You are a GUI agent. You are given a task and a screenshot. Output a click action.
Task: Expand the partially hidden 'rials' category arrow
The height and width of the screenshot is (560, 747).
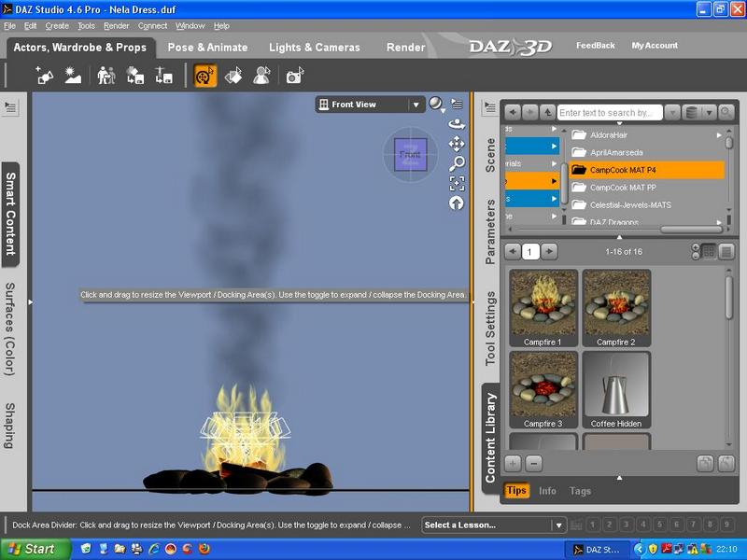554,163
